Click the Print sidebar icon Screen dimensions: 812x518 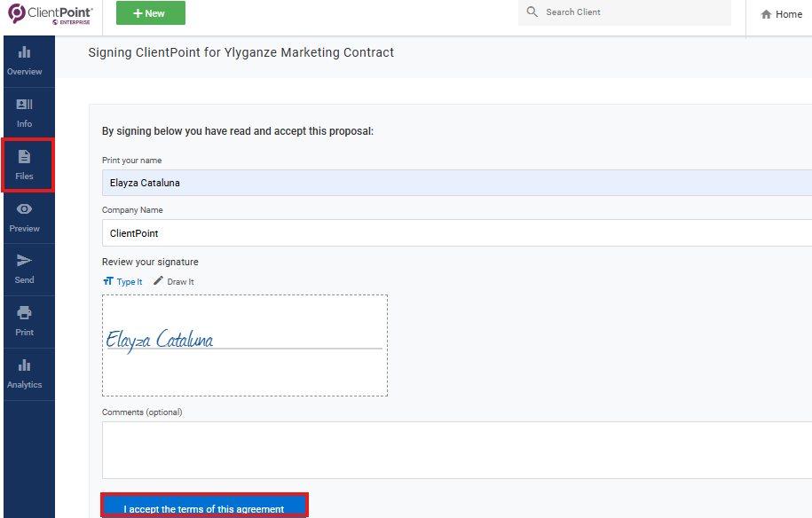[x=25, y=313]
